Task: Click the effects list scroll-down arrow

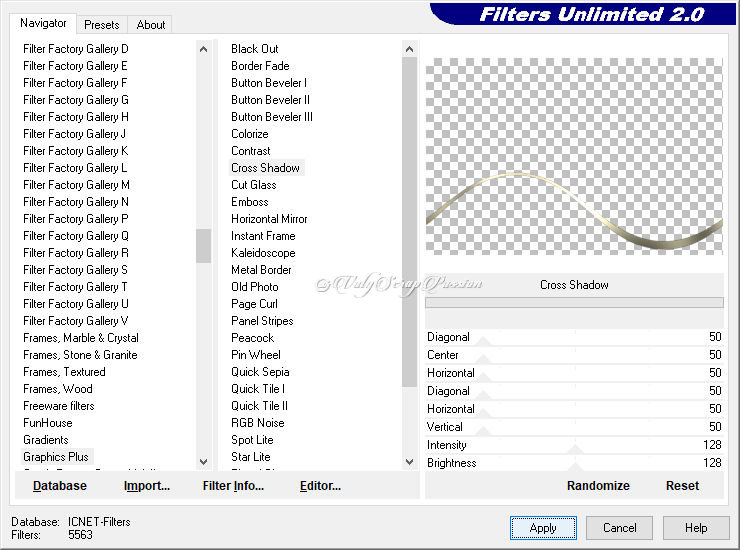Action: (x=409, y=461)
